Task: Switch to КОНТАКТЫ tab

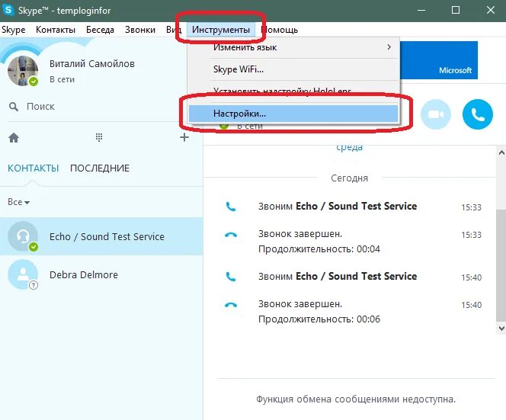Action: click(34, 168)
